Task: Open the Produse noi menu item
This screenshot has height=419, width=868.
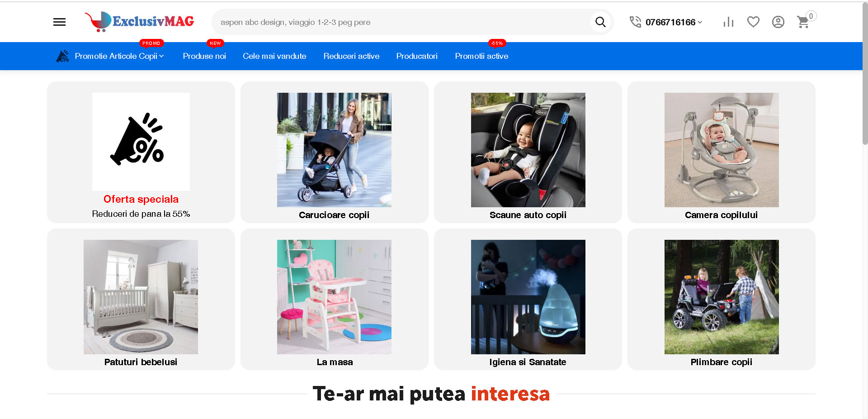Action: tap(204, 56)
